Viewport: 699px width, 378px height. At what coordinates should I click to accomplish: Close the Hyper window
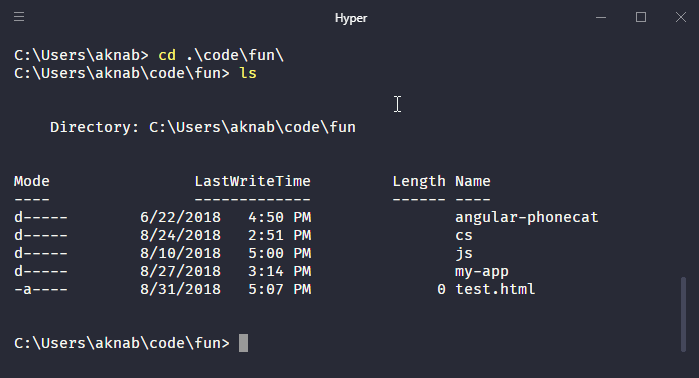tap(681, 17)
